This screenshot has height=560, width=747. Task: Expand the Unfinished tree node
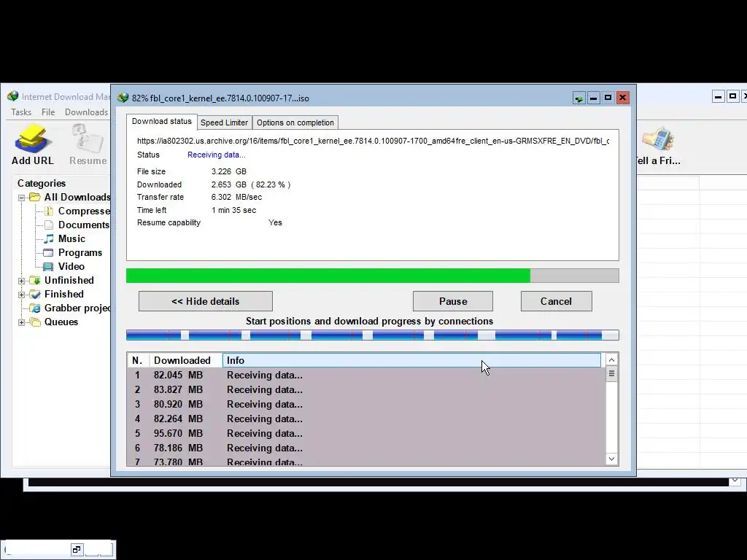(x=21, y=281)
